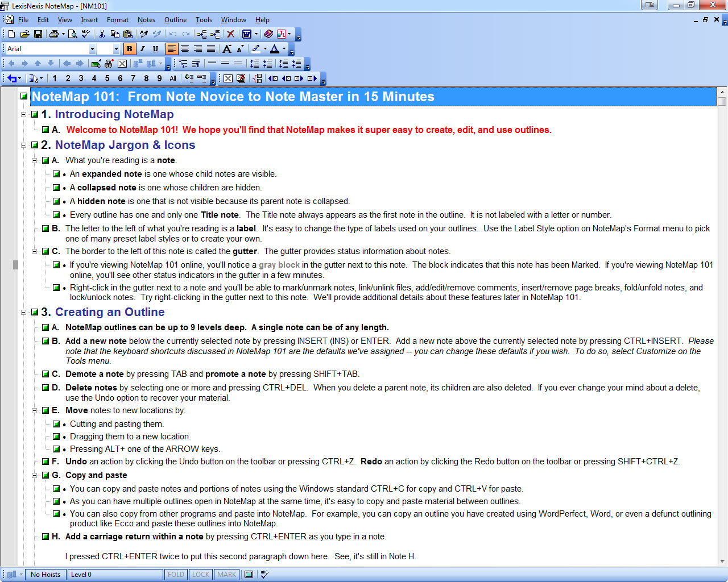
Task: Click the 'Level 0' status field
Action: (x=115, y=575)
